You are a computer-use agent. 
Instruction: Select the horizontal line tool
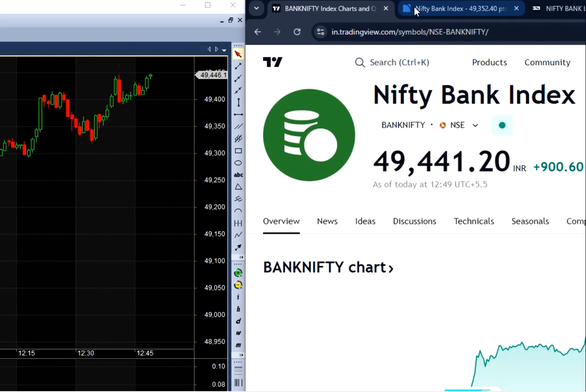click(x=238, y=114)
